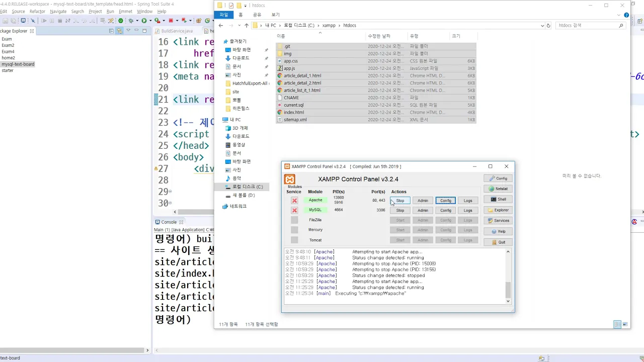Open Debug dropdown arrow in STS toolbar
This screenshot has width=644, height=362.
tap(136, 21)
